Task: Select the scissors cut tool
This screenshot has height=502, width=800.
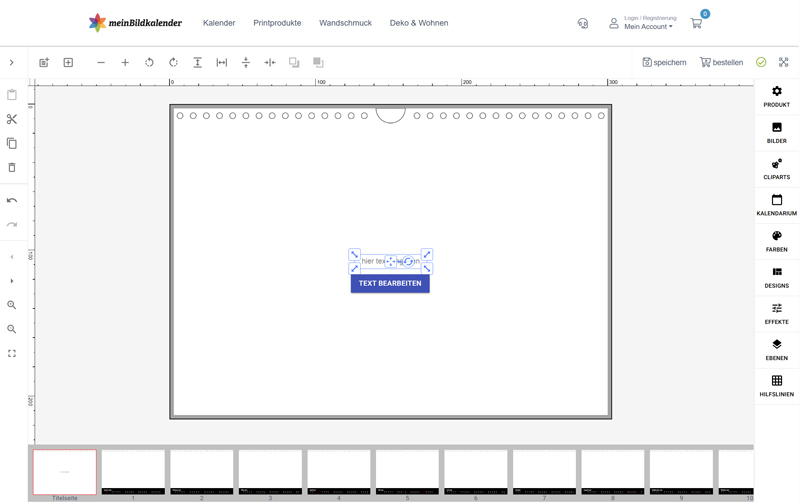Action: pyautogui.click(x=12, y=119)
